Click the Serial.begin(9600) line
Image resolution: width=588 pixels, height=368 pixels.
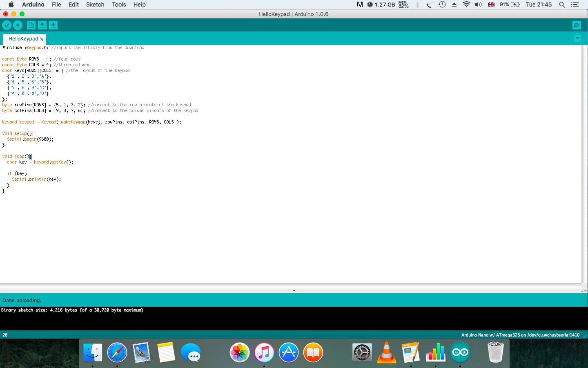click(x=30, y=139)
